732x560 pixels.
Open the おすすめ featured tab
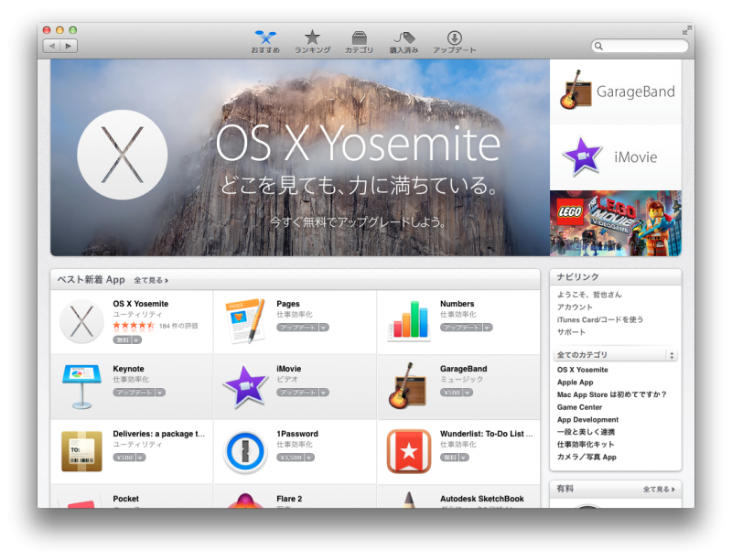[x=265, y=42]
